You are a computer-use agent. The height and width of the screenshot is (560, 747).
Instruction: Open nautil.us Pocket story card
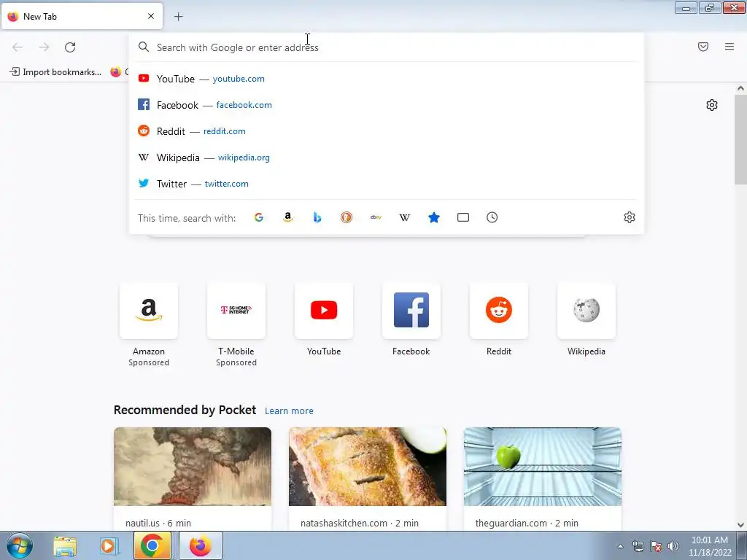point(193,478)
